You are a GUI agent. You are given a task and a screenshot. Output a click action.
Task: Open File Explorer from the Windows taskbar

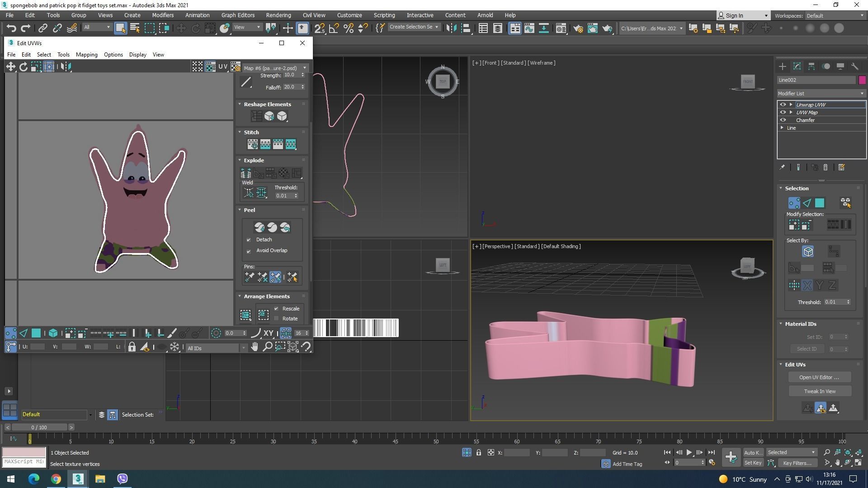[x=100, y=479]
